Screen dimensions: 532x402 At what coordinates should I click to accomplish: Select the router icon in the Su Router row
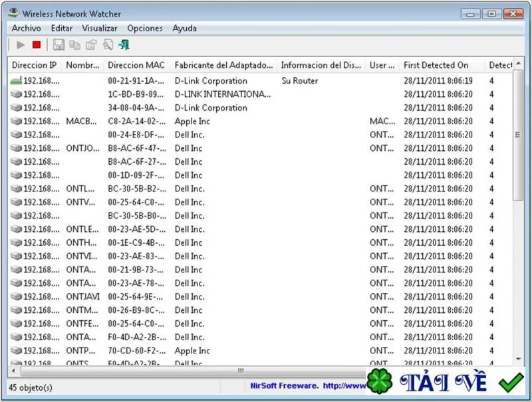(x=16, y=80)
